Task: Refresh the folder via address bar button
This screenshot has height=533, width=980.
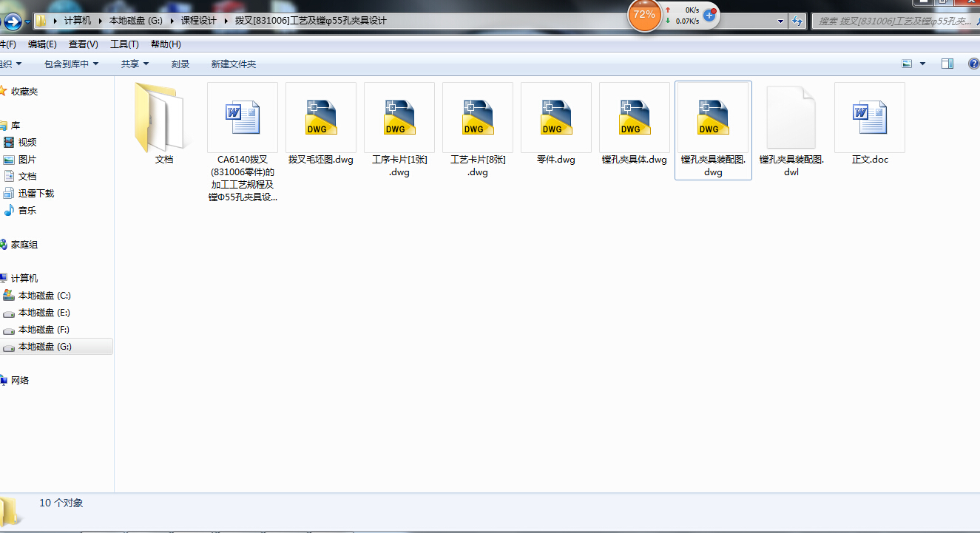Action: point(797,21)
